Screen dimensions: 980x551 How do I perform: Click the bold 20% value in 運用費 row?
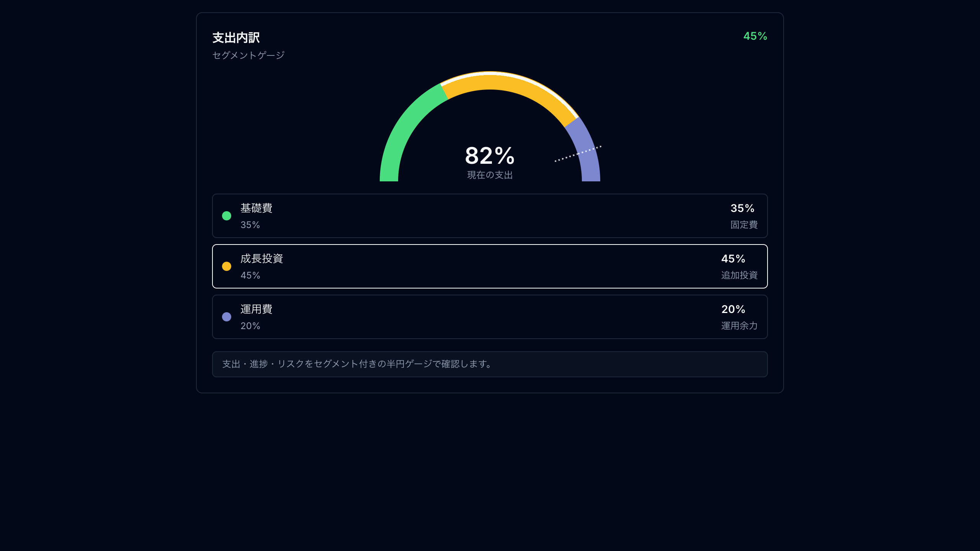tap(733, 309)
